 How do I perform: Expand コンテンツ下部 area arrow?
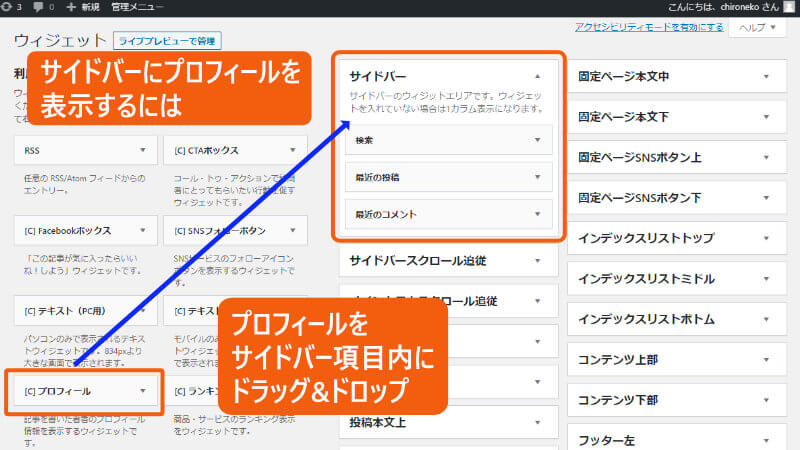pyautogui.click(x=766, y=400)
